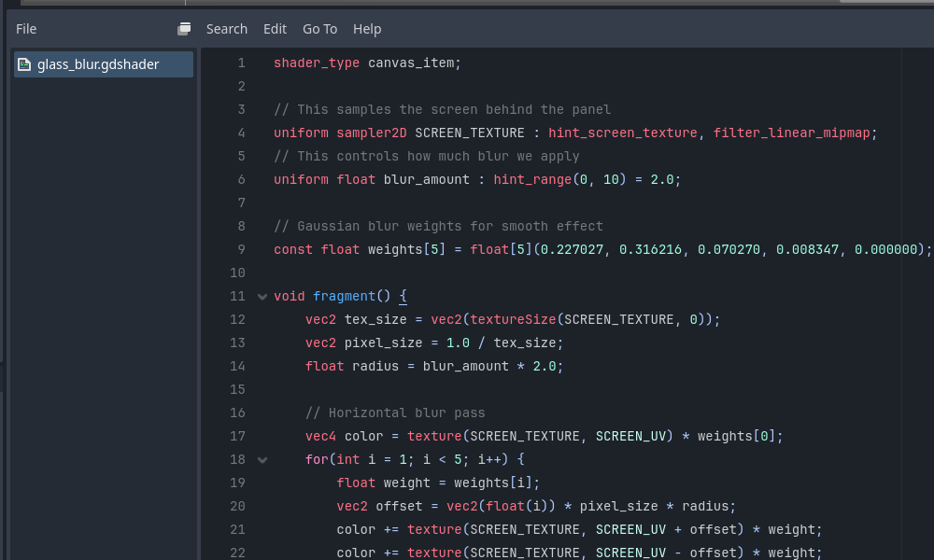
Task: Click 'i++' in the for loop
Action: pos(489,460)
